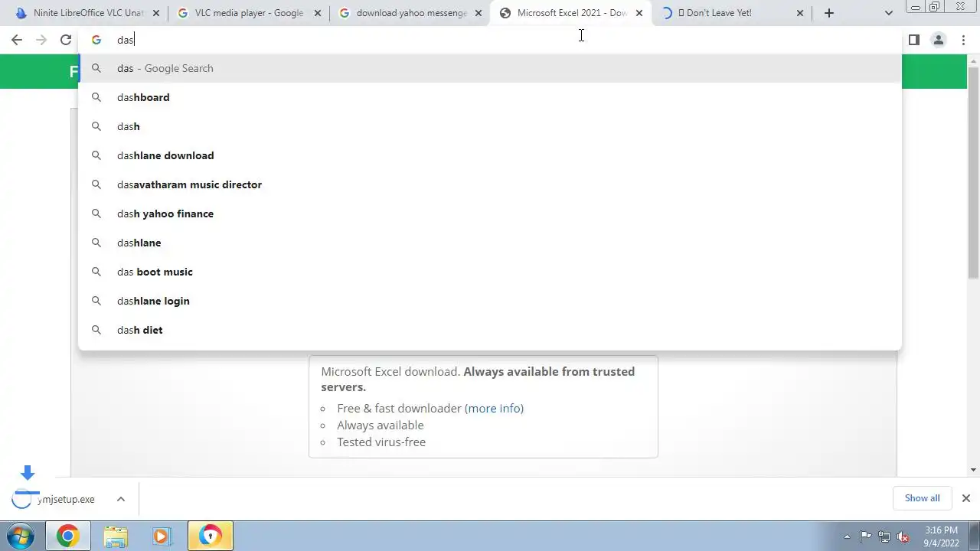This screenshot has width=980, height=551.
Task: Click the search icon beside "dashboard"
Action: [96, 97]
